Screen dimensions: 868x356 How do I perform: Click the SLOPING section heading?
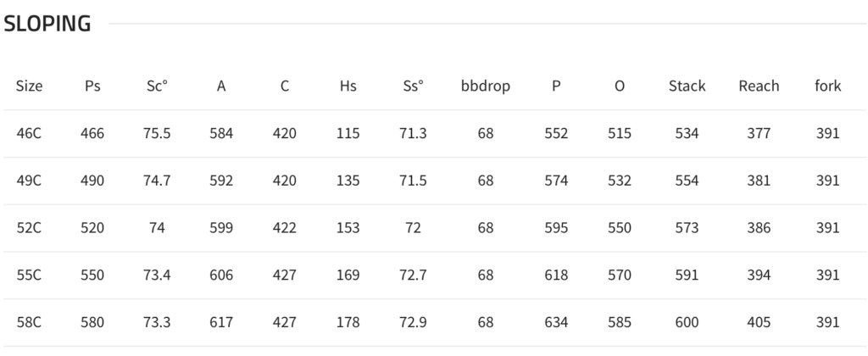(x=47, y=24)
